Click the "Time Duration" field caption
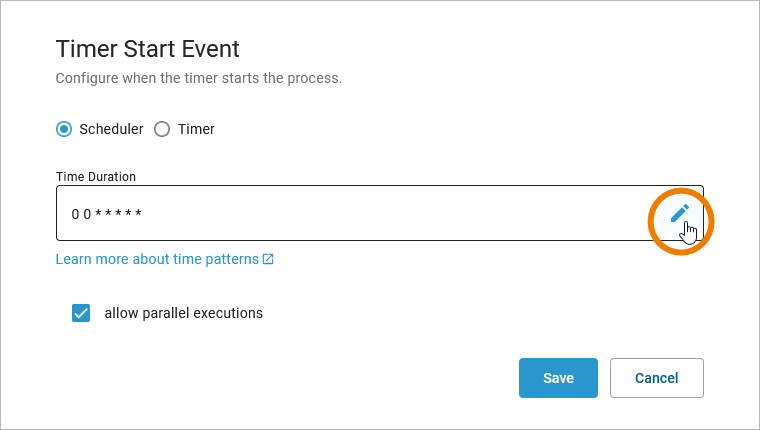 (96, 177)
